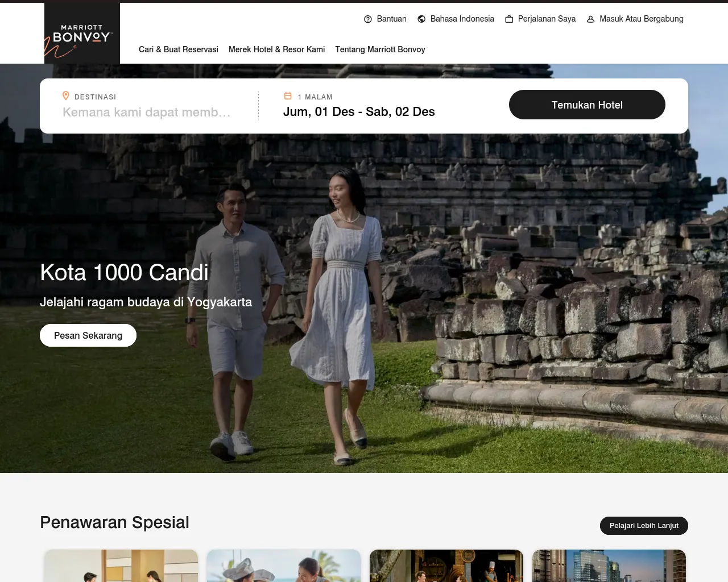Viewport: 728px width, 582px height.
Task: Open the date picker showing Jum, 01 Des
Action: 359,112
